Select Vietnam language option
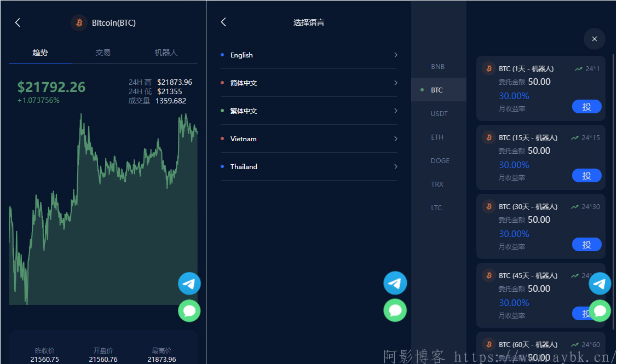The height and width of the screenshot is (364, 617). coord(309,138)
